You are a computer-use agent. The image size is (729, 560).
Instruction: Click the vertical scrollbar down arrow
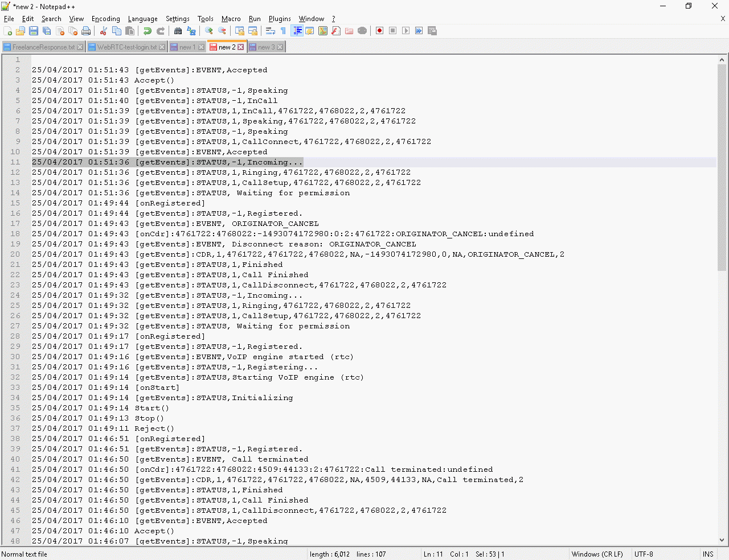coord(722,540)
